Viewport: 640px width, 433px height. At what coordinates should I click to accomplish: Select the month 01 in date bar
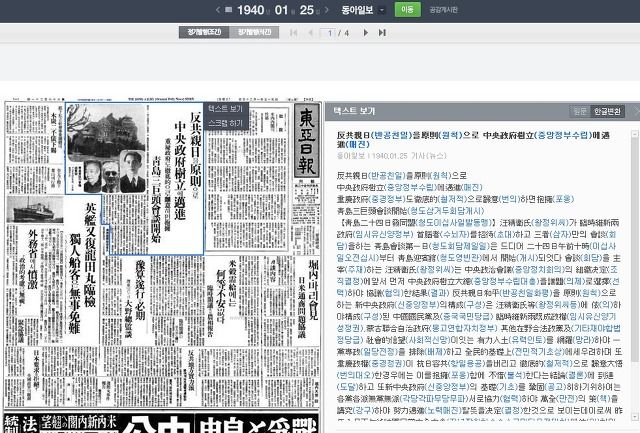click(281, 10)
